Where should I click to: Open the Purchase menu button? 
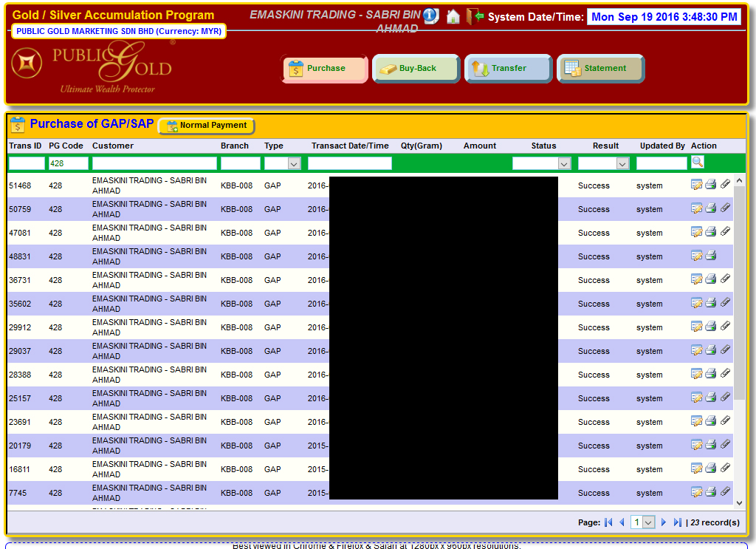click(x=324, y=69)
